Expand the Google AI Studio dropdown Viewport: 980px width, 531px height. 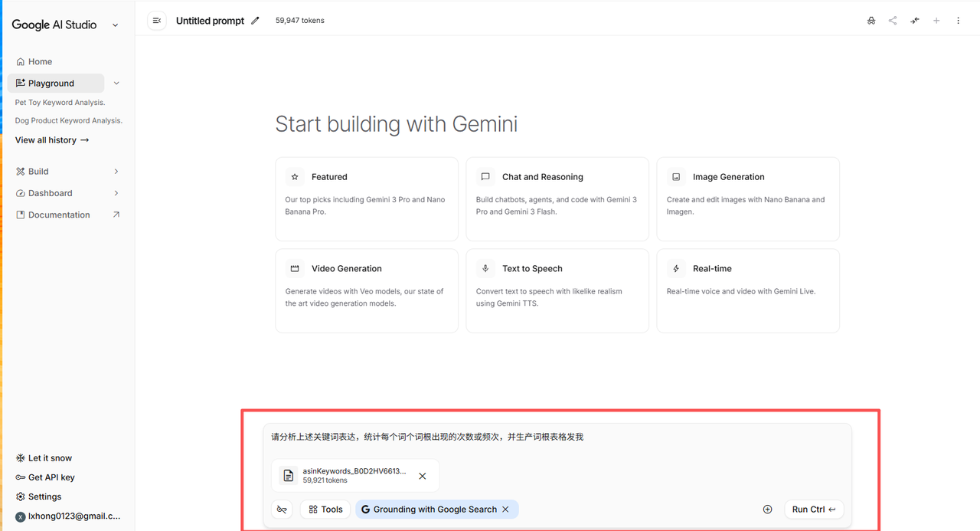click(116, 25)
